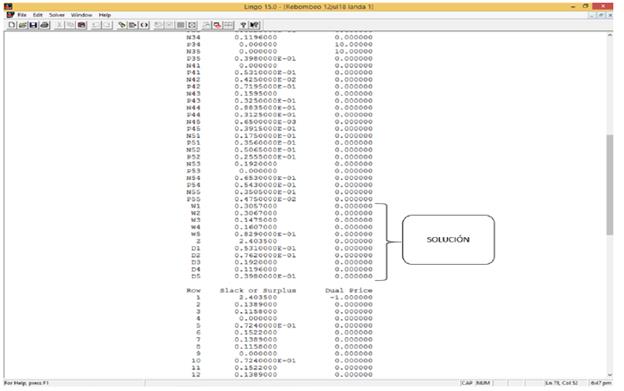Click variable name W3 in the report

(x=195, y=220)
